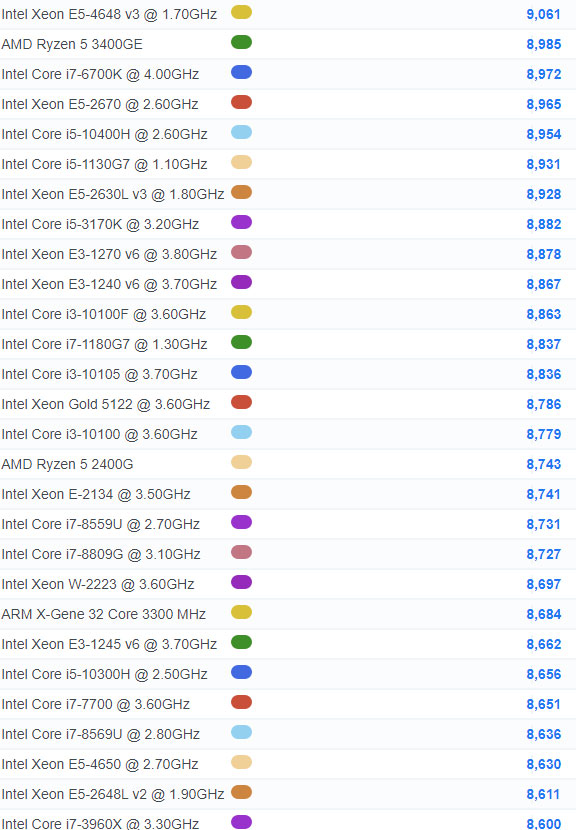Click the 8,954 benchmark score
Screen dimensions: 576x830
tap(543, 134)
